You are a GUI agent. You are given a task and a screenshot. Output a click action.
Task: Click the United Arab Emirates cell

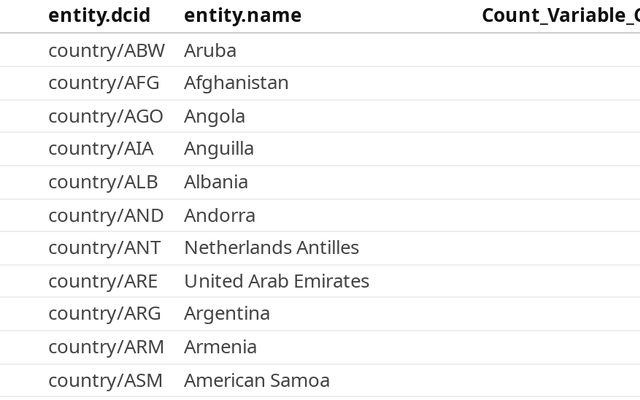coord(276,281)
